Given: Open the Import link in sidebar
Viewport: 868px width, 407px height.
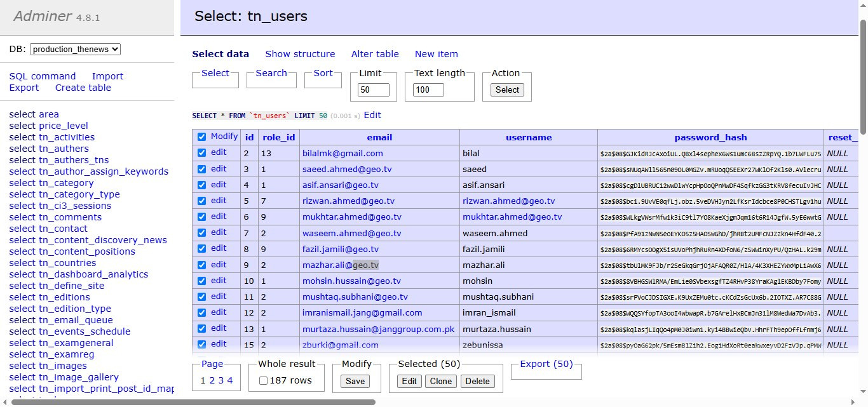Looking at the screenshot, I should tap(108, 76).
